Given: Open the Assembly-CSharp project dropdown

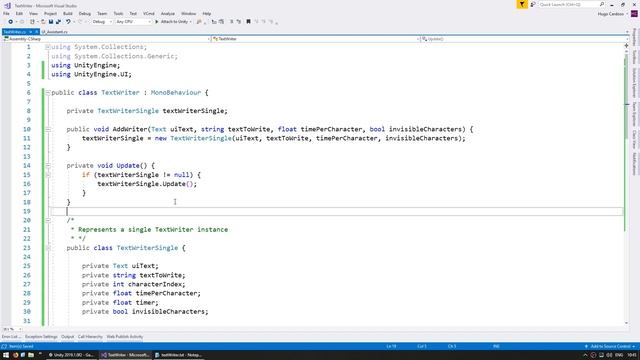Looking at the screenshot, I should pyautogui.click(x=107, y=39).
